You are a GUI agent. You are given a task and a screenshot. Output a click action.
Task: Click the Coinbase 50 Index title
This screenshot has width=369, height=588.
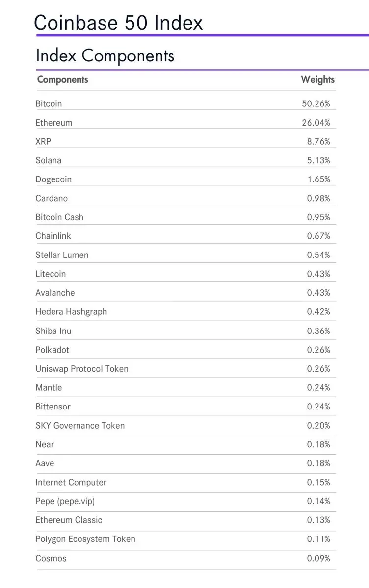(x=118, y=23)
